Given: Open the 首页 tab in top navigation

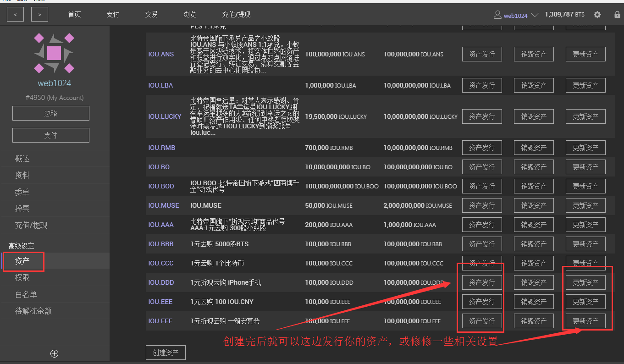Looking at the screenshot, I should coord(74,15).
